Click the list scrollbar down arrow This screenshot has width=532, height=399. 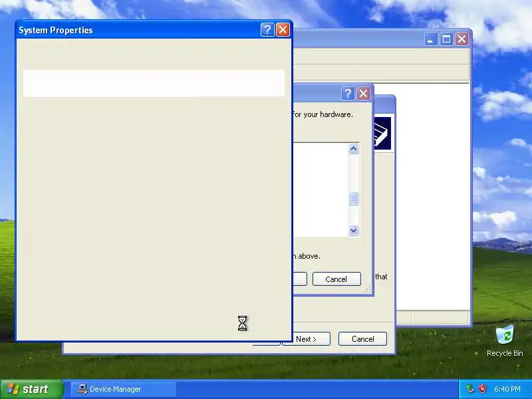coord(353,230)
